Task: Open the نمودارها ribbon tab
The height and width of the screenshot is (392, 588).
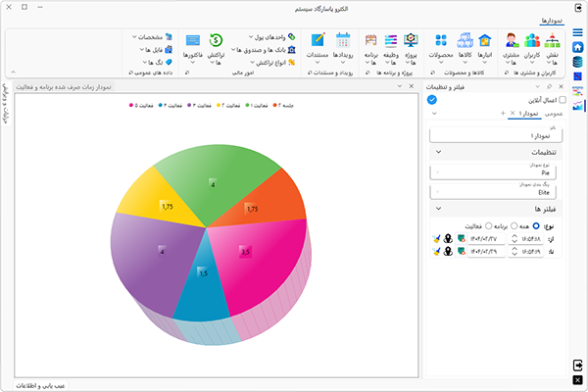Action: pyautogui.click(x=552, y=20)
